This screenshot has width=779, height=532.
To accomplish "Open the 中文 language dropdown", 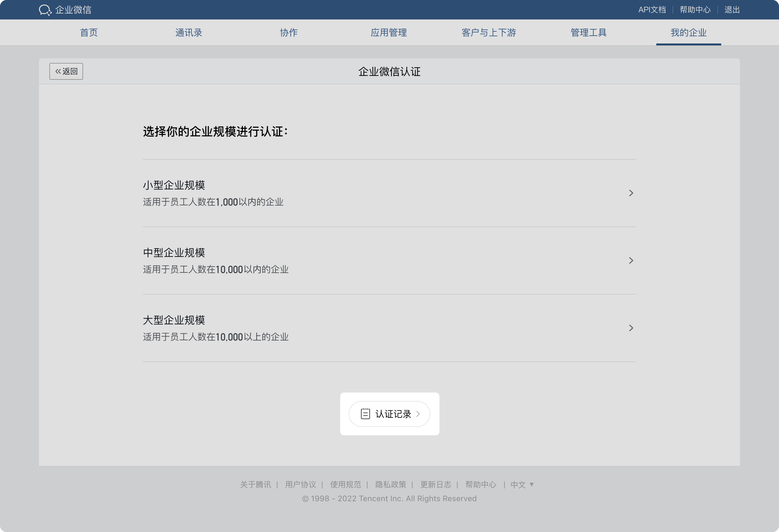I will 522,484.
